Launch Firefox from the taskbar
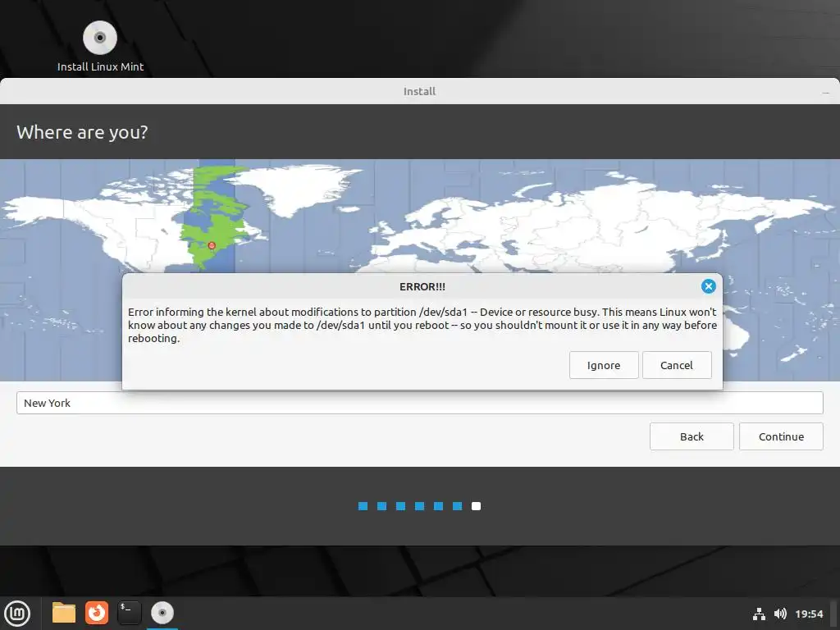 pyautogui.click(x=97, y=613)
